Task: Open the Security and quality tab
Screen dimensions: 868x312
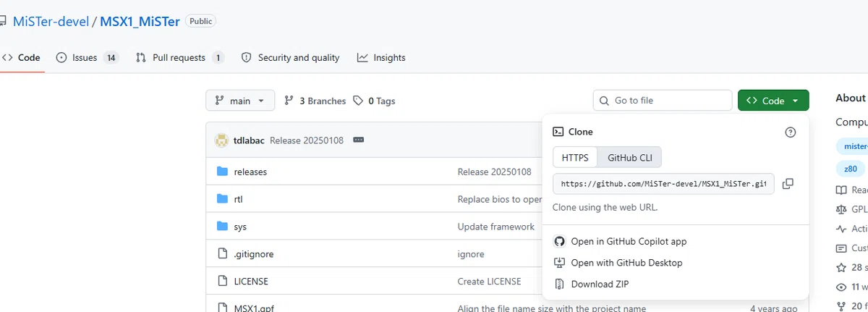Action: pos(290,58)
